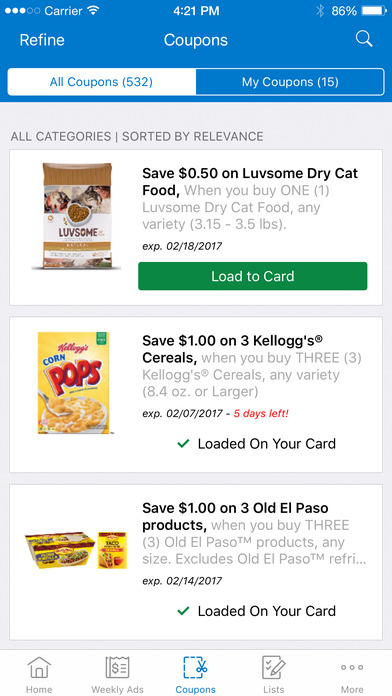Open the Luvsome Dry Cat Food coupon title

click(250, 182)
